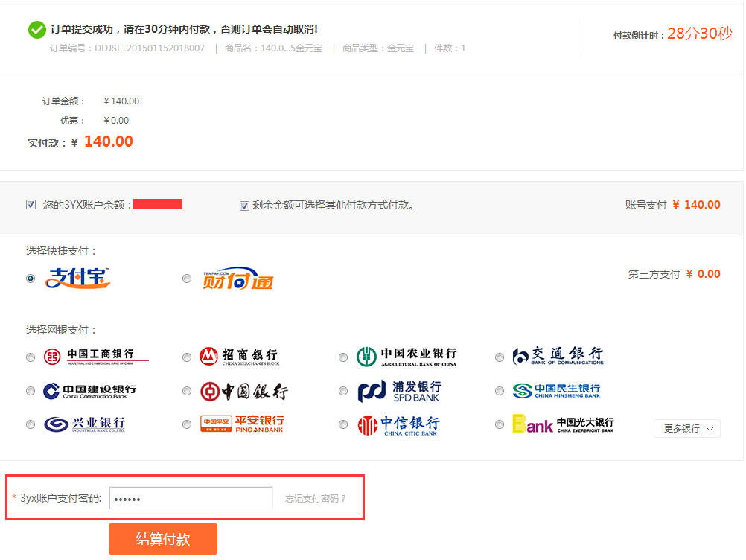This screenshot has height=560, width=746.
Task: Click the 3yx账户支付密码 input field
Action: pos(191,498)
